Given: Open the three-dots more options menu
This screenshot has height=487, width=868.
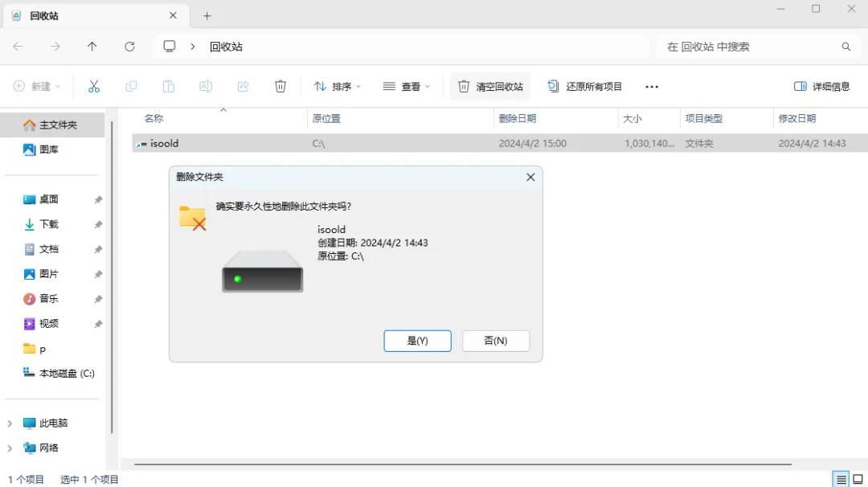Looking at the screenshot, I should pyautogui.click(x=652, y=86).
